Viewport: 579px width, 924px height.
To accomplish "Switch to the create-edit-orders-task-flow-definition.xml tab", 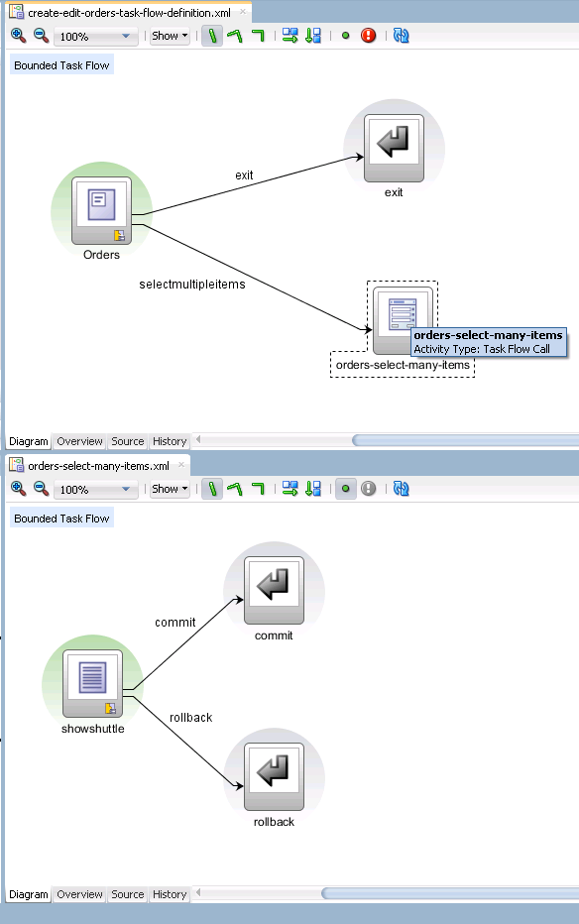I will click(129, 12).
